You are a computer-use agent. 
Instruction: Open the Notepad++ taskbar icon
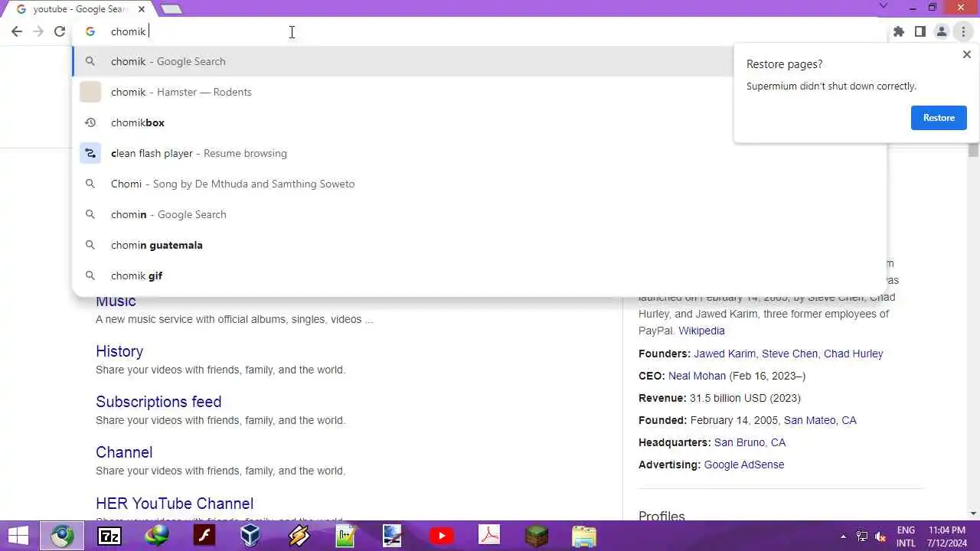click(346, 536)
